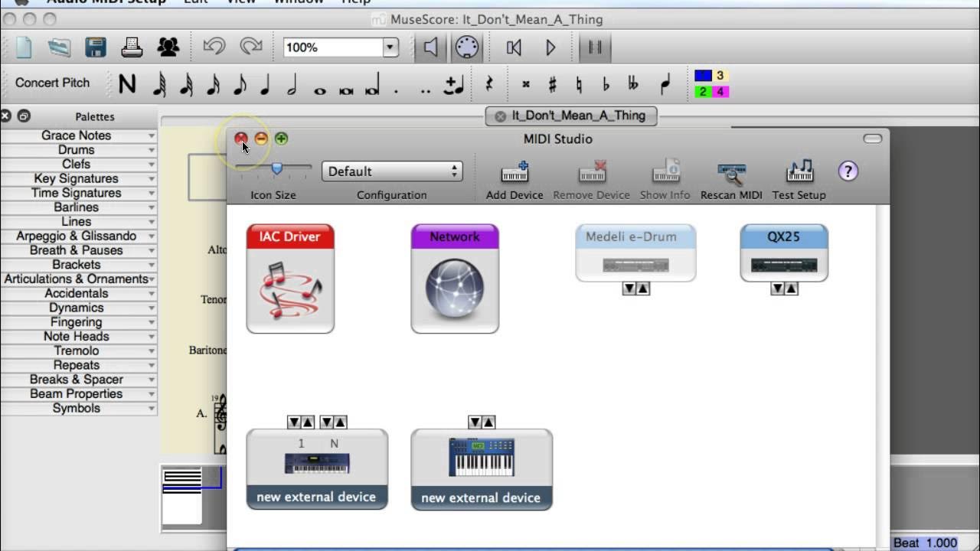980x551 pixels.
Task: Expand the Arpeggio & Glissando palette
Action: [x=78, y=236]
